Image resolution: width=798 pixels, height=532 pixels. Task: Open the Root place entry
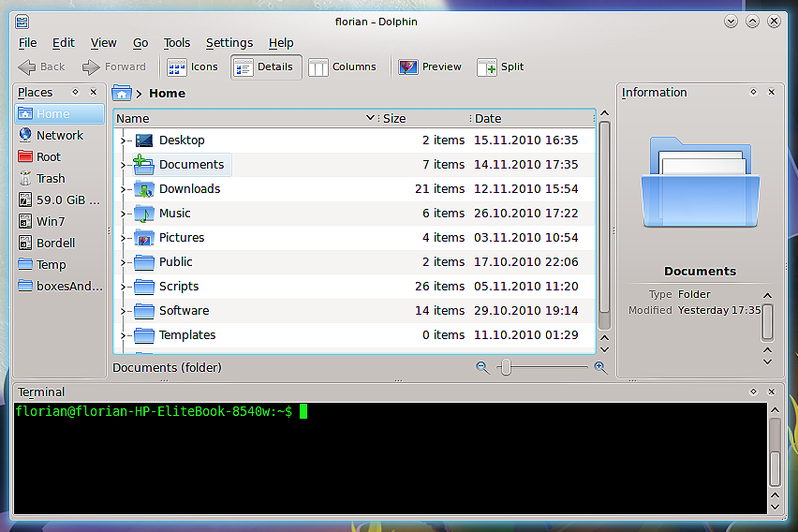coord(48,156)
